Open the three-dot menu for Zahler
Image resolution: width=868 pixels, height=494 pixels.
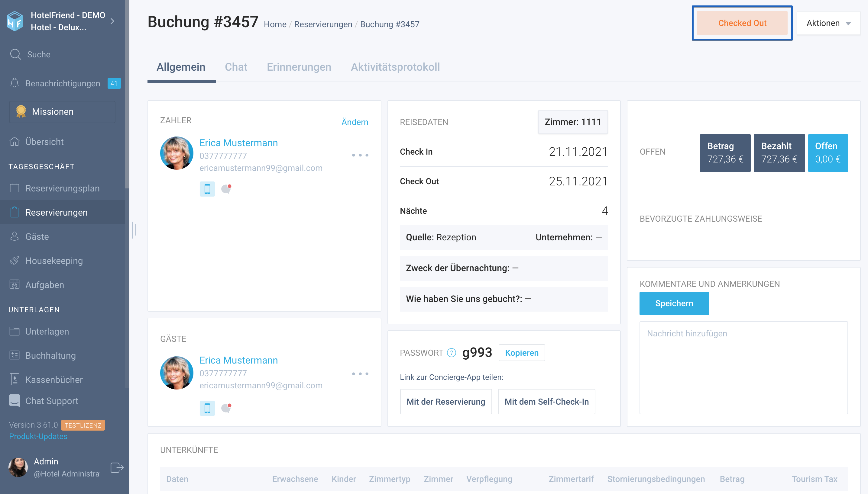tap(360, 155)
